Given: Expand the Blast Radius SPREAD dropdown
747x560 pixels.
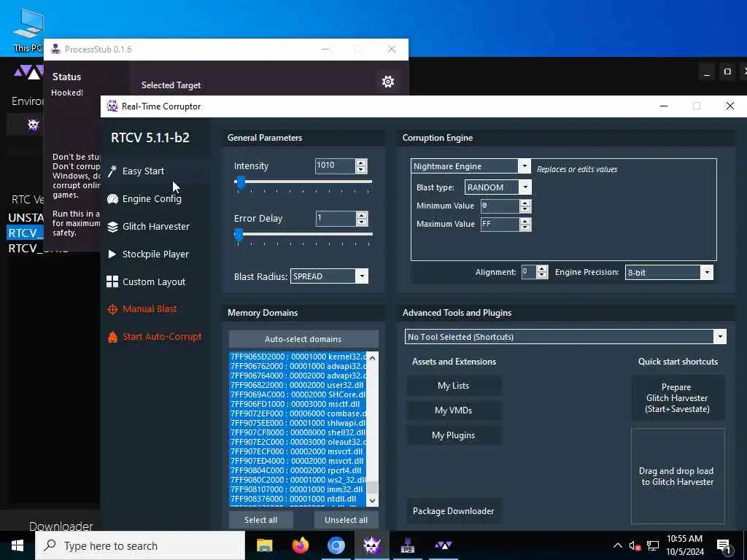Looking at the screenshot, I should coord(362,276).
